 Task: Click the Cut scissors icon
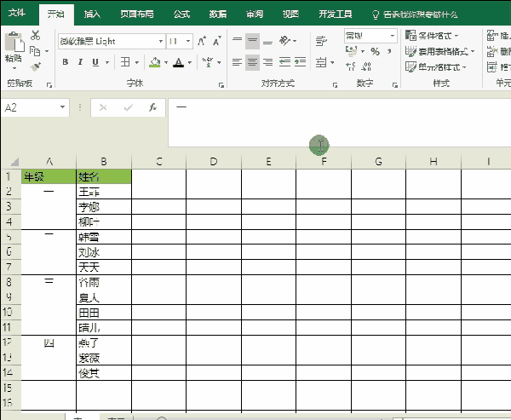click(x=35, y=35)
